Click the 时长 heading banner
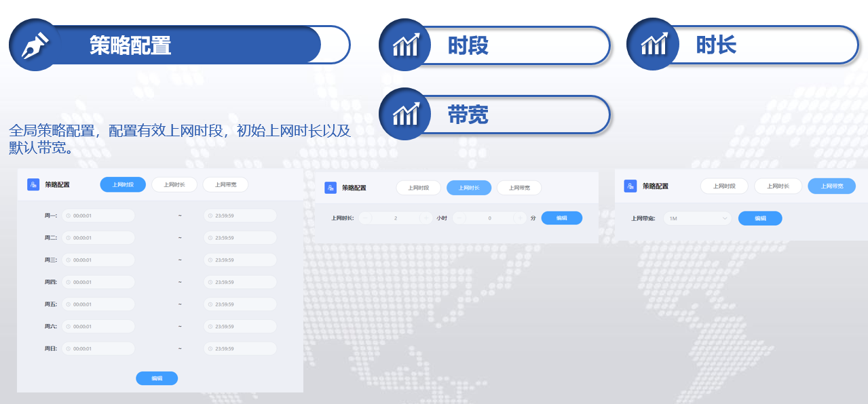 coord(743,45)
